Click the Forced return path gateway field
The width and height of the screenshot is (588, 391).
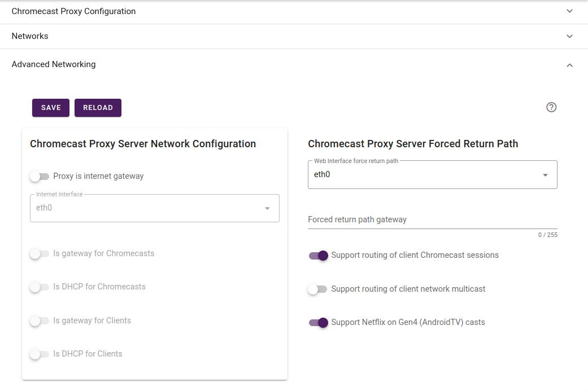[x=432, y=219]
